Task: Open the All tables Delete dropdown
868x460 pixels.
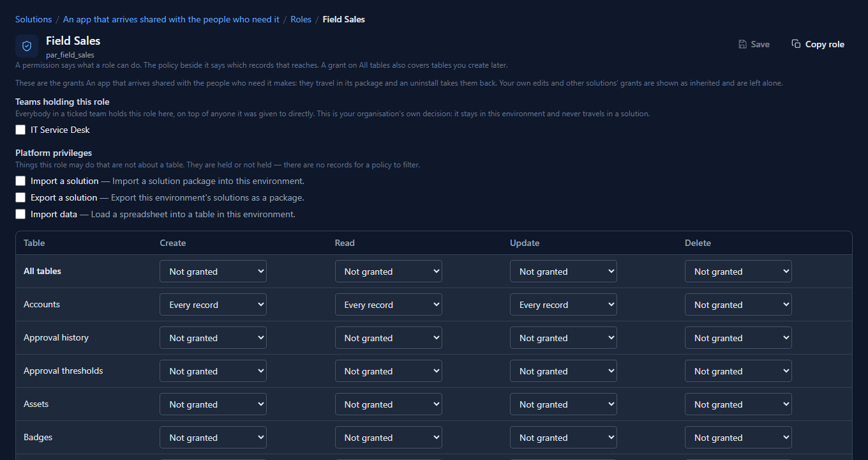Action: pyautogui.click(x=738, y=272)
